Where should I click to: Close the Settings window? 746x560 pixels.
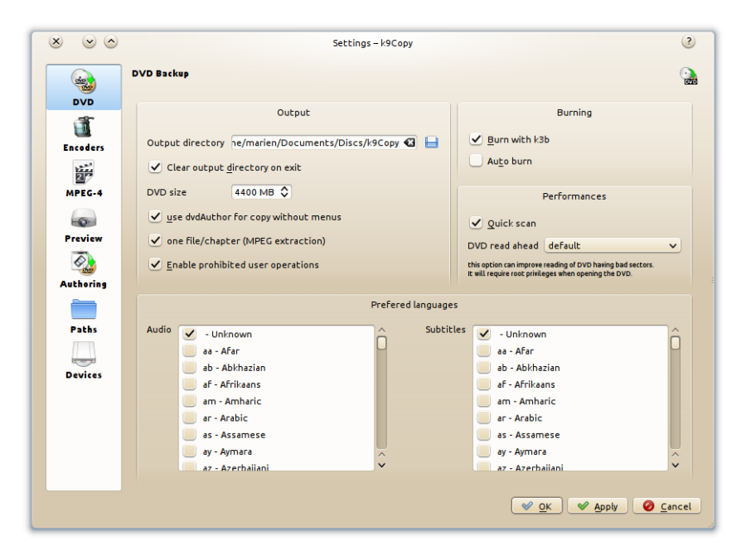click(x=56, y=41)
